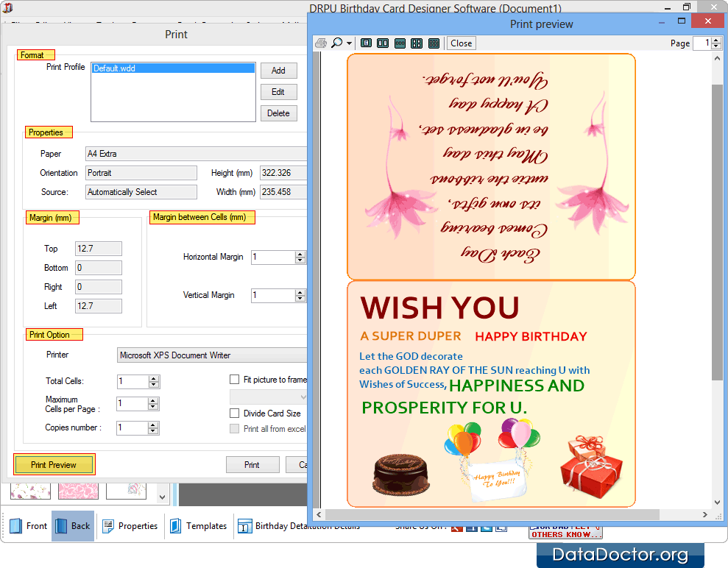Decrease the Vertical Margin value
The image size is (728, 568).
(x=300, y=299)
